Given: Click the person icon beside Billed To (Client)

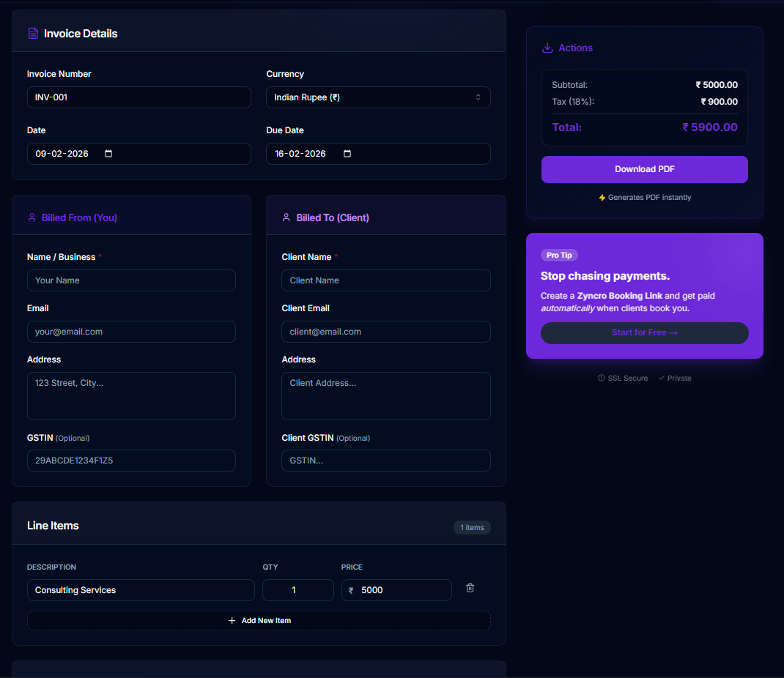Looking at the screenshot, I should tap(286, 217).
